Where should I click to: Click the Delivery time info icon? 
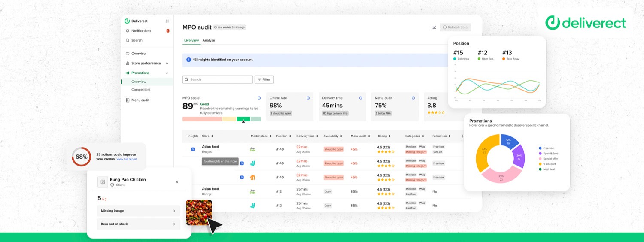point(361,98)
